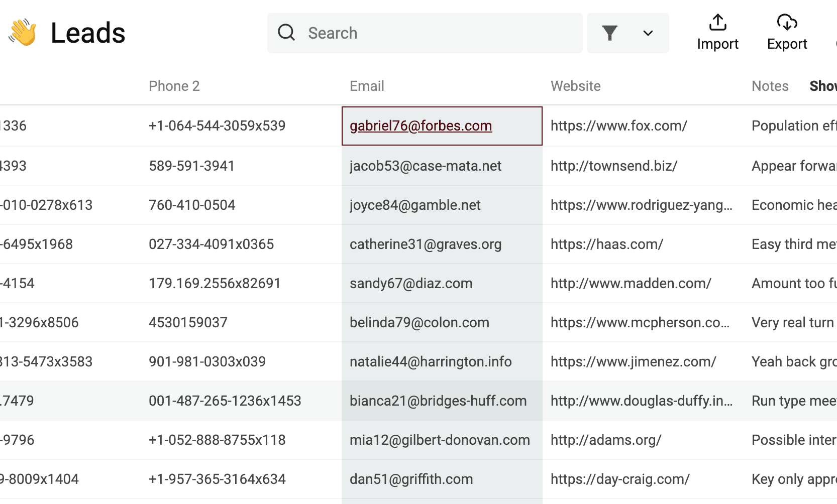The height and width of the screenshot is (504, 837).
Task: Click the Email column header
Action: tap(367, 86)
